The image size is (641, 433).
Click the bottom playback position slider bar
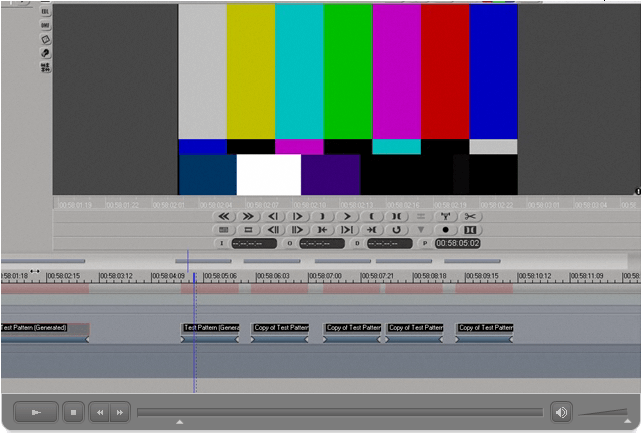[x=340, y=412]
